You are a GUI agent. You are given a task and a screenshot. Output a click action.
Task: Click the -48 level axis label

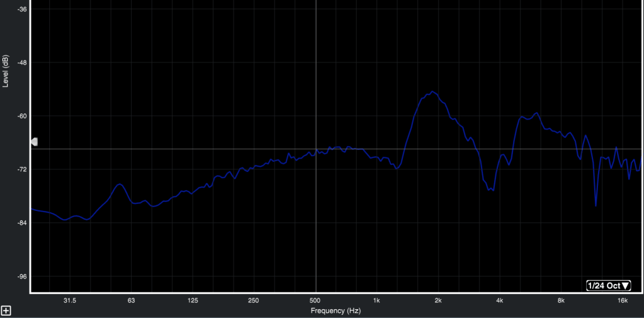click(x=21, y=63)
